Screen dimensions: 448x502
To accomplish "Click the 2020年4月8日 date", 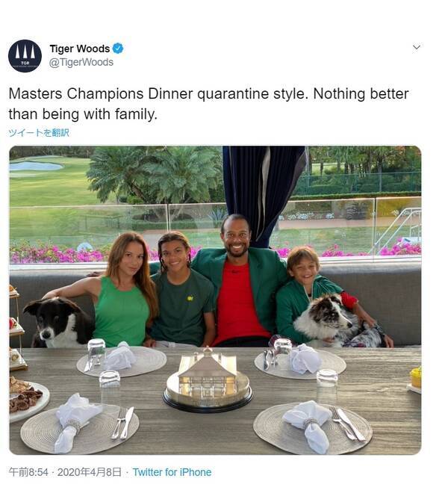I will pos(90,472).
